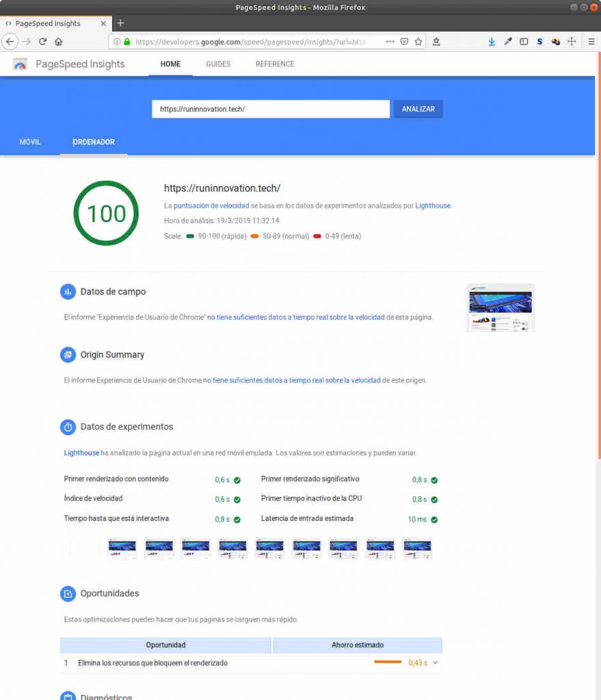Screen dimensions: 601x700
Task: Click the blue S extension icon
Action: pos(540,42)
